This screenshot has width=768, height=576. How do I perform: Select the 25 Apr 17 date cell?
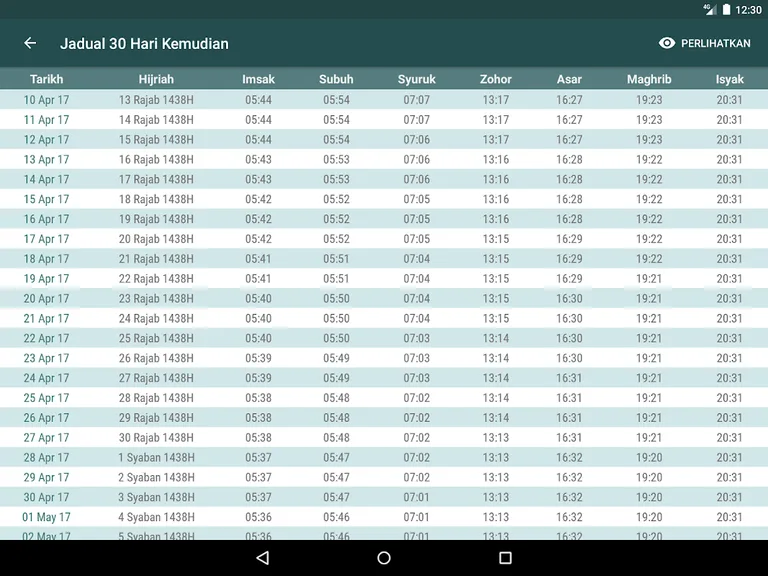click(x=47, y=398)
